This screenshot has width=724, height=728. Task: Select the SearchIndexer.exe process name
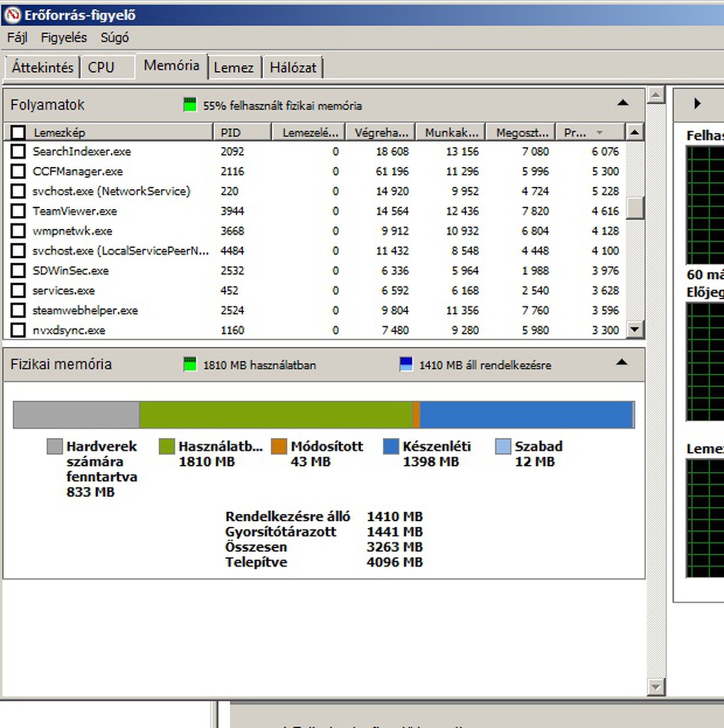click(x=82, y=151)
